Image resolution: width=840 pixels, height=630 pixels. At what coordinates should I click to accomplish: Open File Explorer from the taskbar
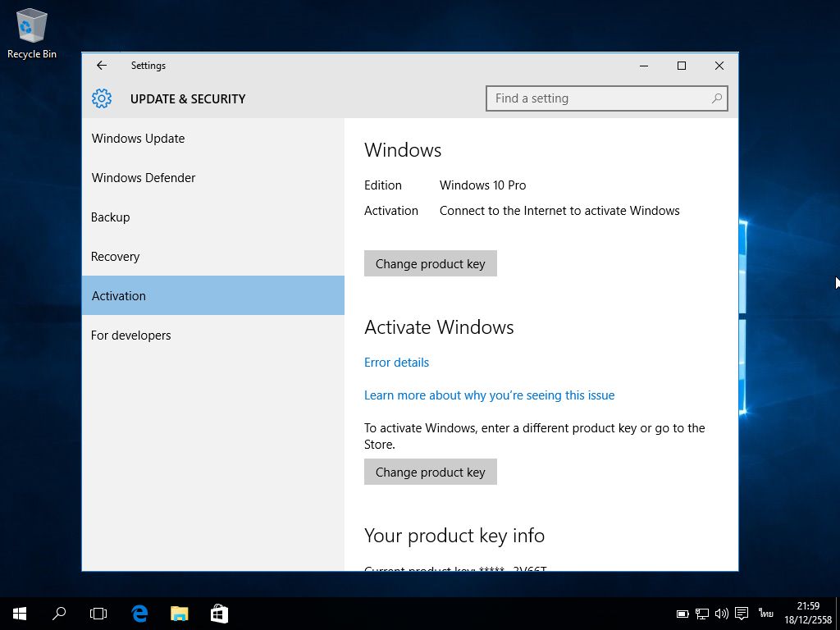tap(179, 614)
